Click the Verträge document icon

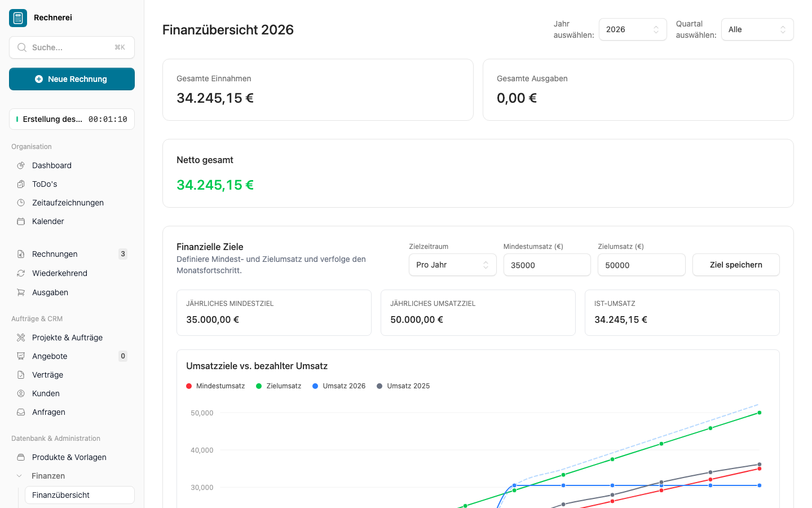pos(21,375)
